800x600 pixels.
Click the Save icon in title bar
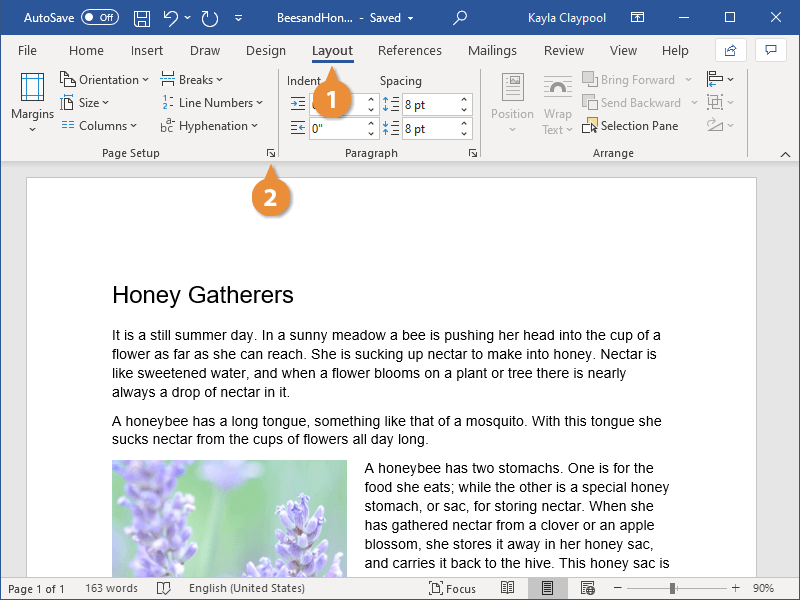(142, 18)
